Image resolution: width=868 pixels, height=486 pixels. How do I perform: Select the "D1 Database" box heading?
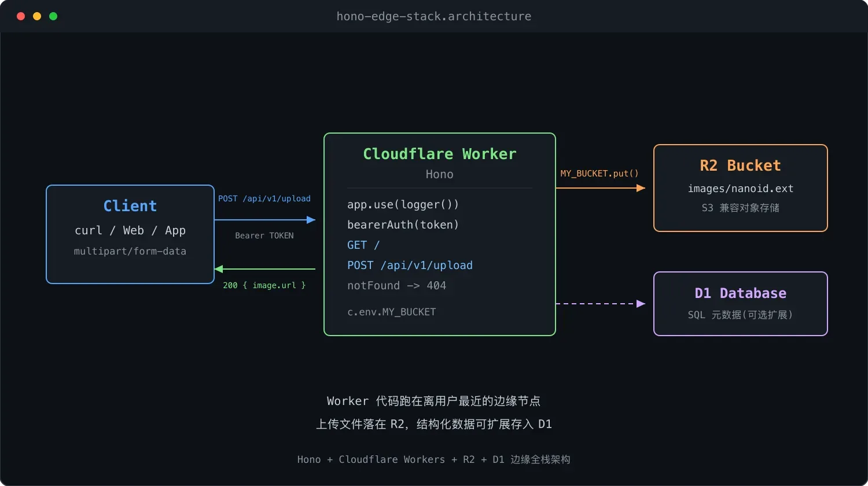741,293
